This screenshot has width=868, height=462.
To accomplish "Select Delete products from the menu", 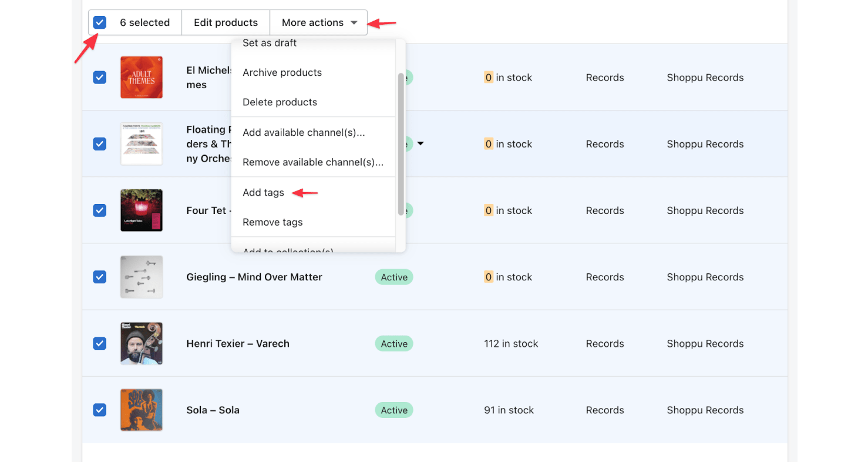I will pyautogui.click(x=280, y=102).
